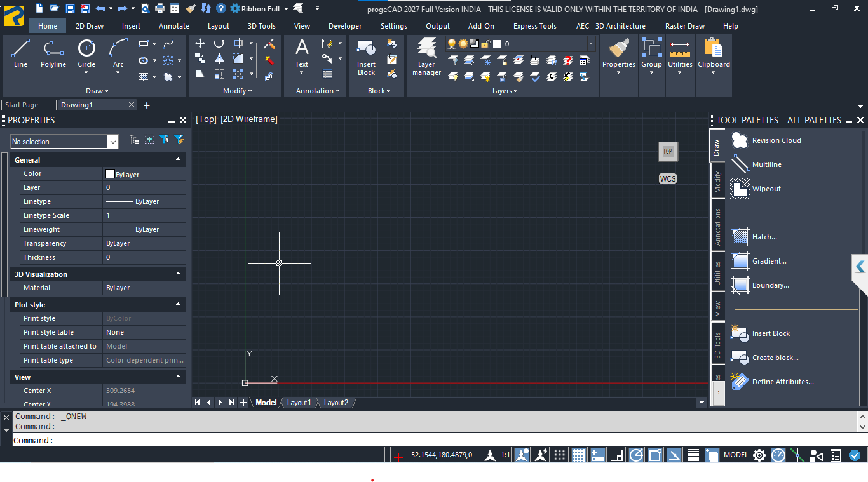Select the Rotate tool in Modify panel
The width and height of the screenshot is (868, 482).
[219, 43]
